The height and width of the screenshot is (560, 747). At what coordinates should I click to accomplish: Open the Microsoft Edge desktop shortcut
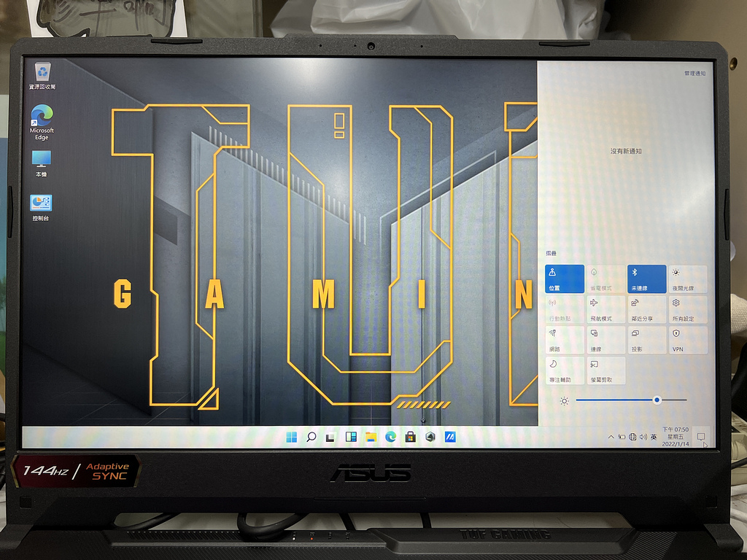point(42,122)
